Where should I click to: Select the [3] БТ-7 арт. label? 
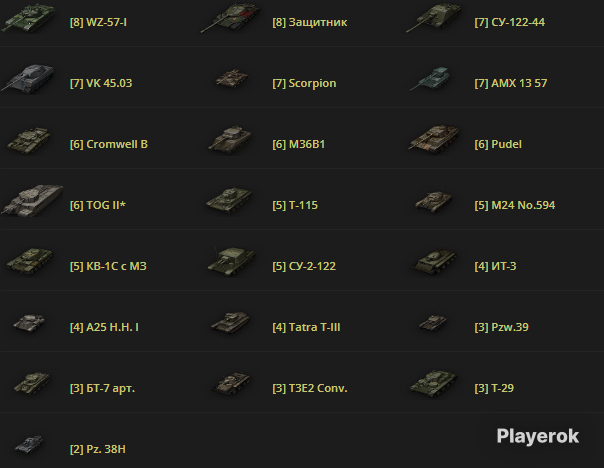pyautogui.click(x=102, y=388)
